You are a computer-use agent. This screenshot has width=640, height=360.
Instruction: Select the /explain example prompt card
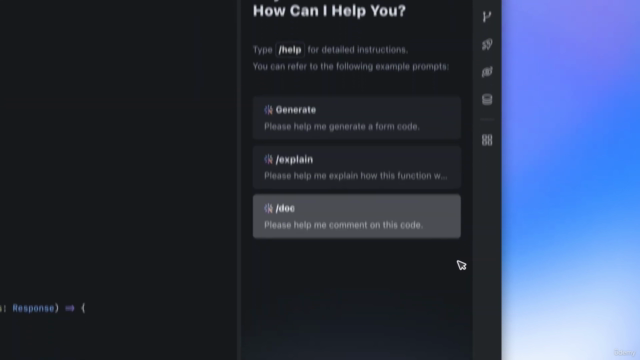coord(357,167)
